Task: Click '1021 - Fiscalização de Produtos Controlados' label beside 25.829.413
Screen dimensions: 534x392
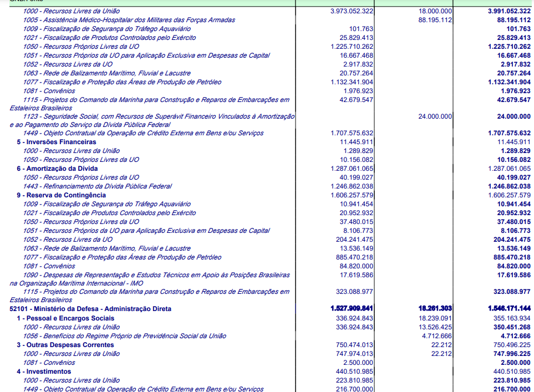Action: [x=109, y=38]
